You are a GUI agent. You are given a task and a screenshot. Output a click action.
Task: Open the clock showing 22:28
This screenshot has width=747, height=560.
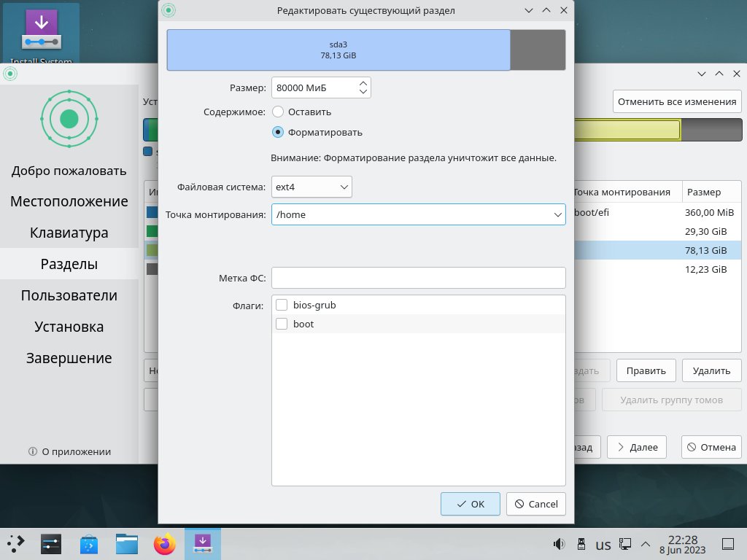pos(683,544)
